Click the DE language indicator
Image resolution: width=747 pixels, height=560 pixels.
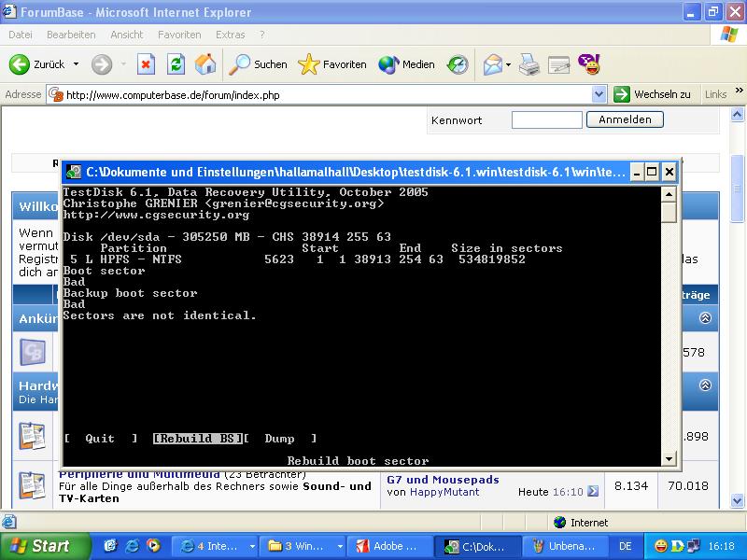(x=625, y=546)
